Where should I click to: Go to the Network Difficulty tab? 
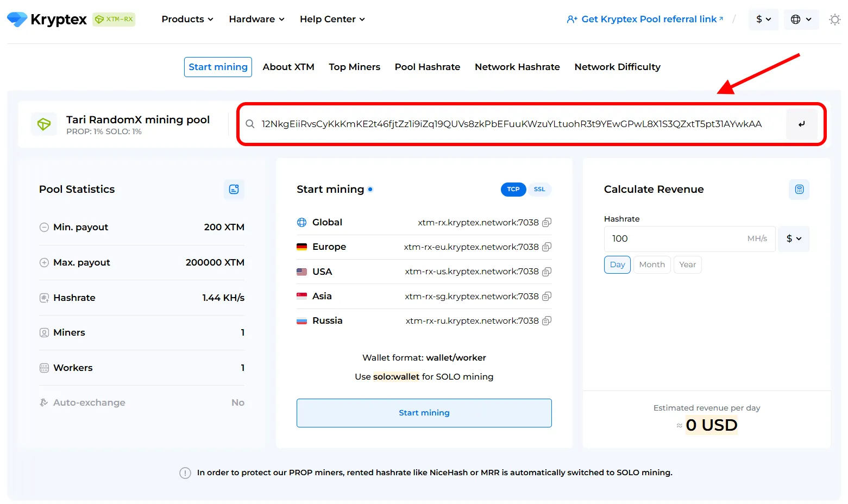[x=617, y=67]
